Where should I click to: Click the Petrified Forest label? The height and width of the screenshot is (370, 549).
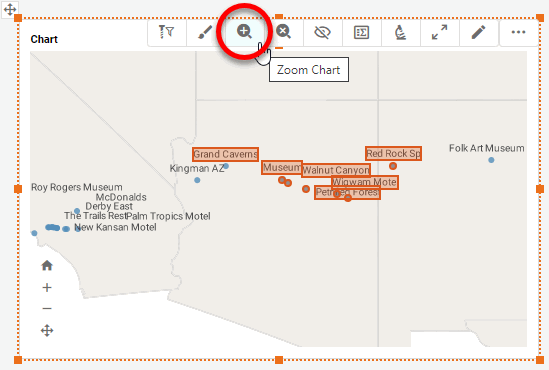tap(347, 192)
